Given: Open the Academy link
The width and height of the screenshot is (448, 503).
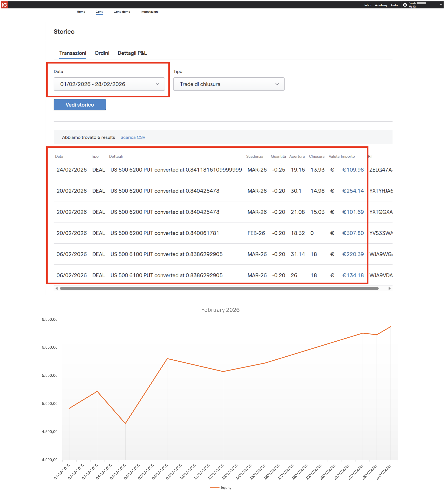Looking at the screenshot, I should pos(381,5).
